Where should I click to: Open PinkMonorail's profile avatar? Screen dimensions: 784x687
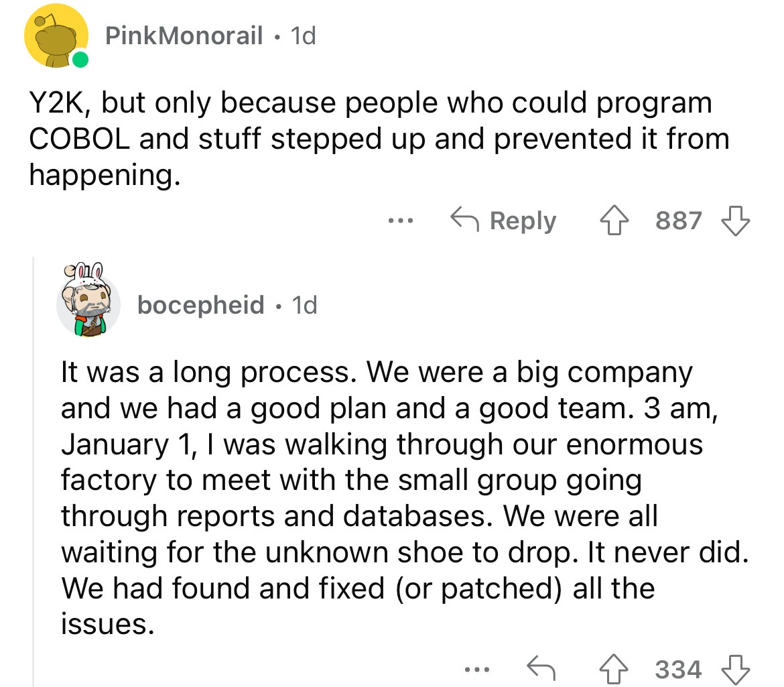pyautogui.click(x=56, y=38)
